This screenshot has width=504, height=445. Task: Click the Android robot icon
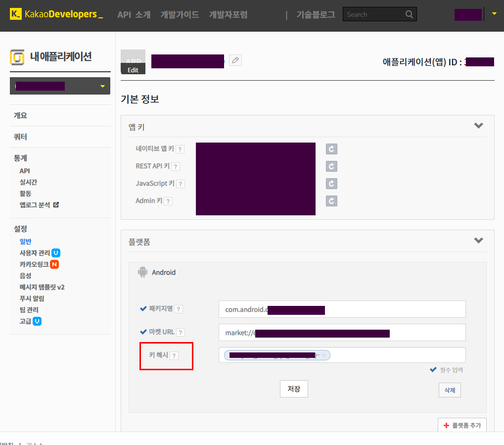click(143, 272)
